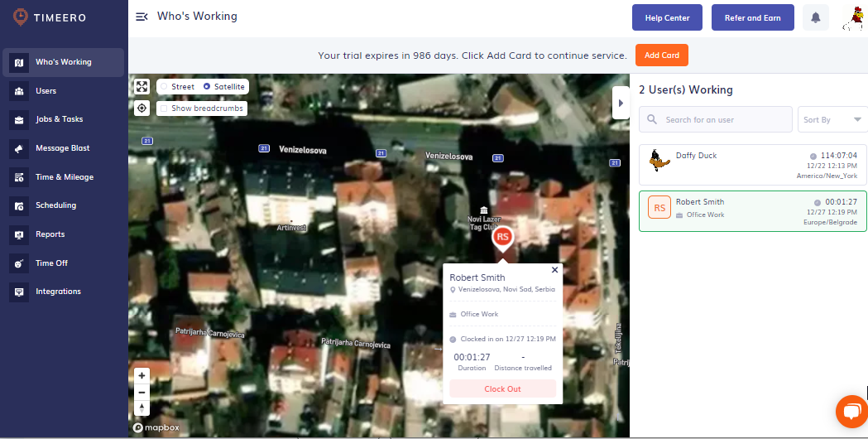Reset map compass bearing
Screen dimensions: 868x439
[142, 408]
